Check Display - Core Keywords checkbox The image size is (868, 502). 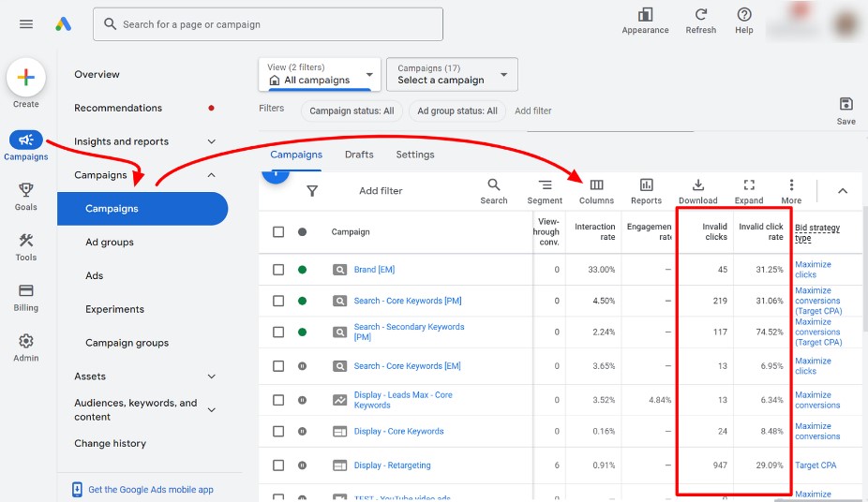tap(278, 431)
